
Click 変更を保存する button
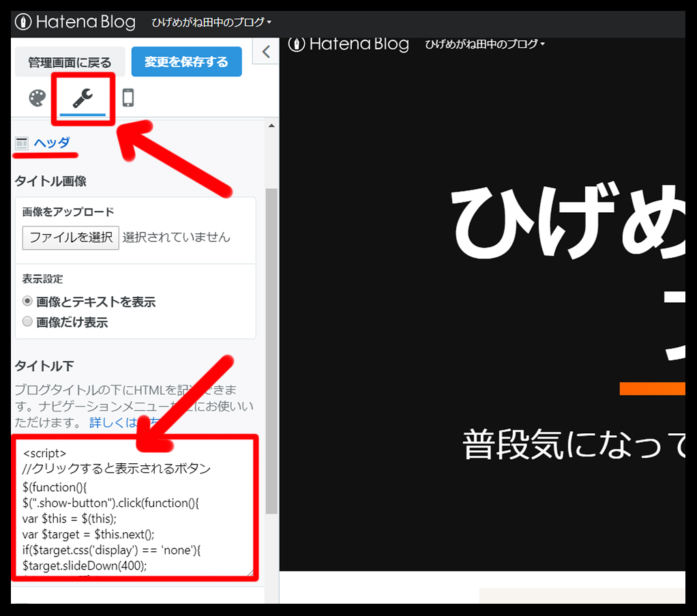pyautogui.click(x=187, y=61)
